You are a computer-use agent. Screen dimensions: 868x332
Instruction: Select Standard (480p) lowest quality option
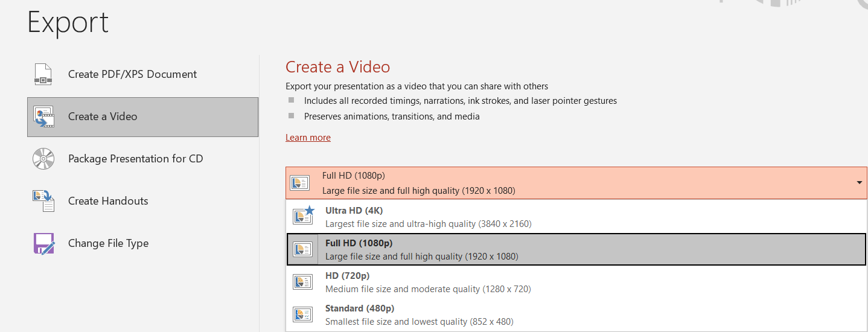point(419,314)
